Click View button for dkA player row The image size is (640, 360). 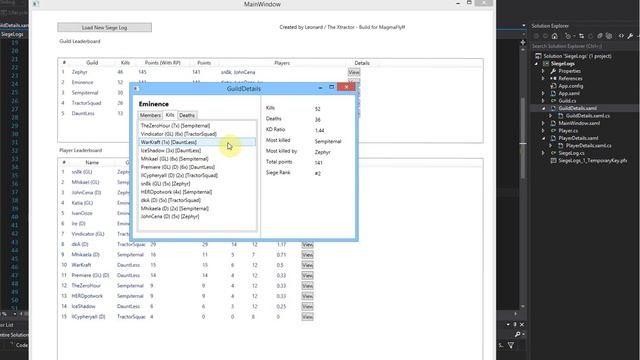307,244
